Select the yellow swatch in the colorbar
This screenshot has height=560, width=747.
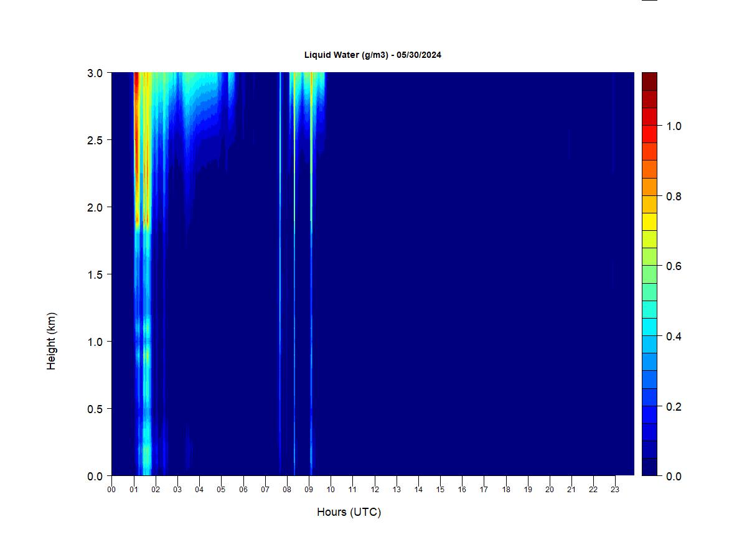click(x=649, y=222)
